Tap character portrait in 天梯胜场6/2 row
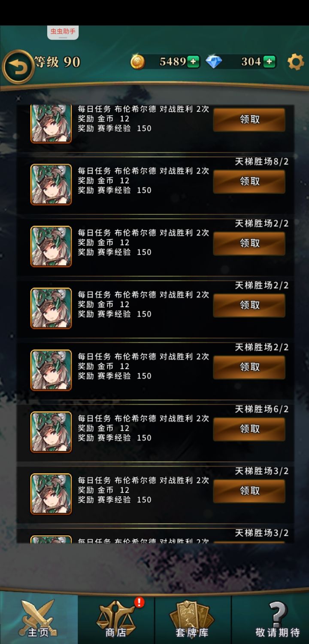This screenshot has width=309, height=644. point(51,432)
